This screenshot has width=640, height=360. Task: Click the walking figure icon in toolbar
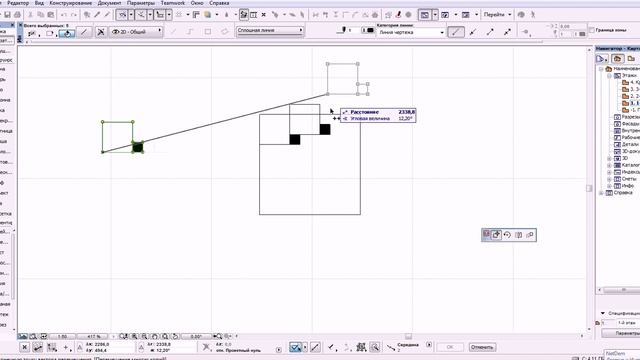(533, 15)
